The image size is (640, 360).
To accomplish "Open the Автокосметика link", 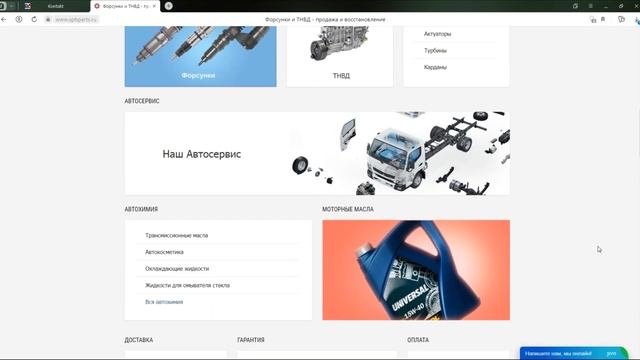I will [x=164, y=252].
